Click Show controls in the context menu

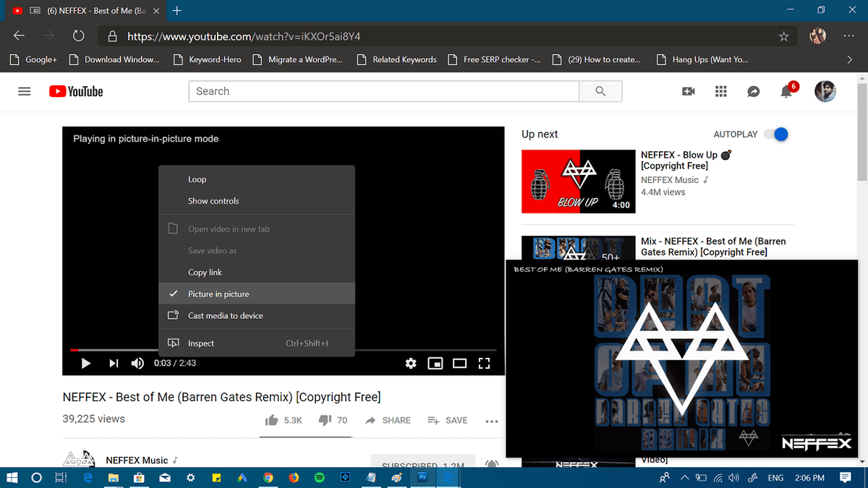click(213, 200)
